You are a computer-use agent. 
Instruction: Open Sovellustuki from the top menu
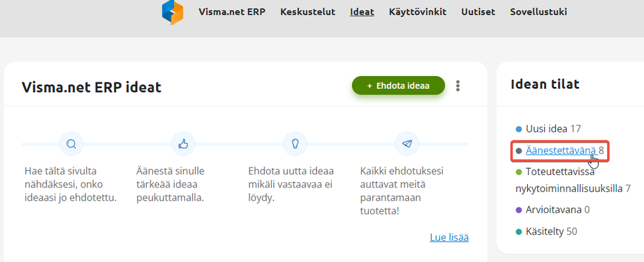[x=539, y=12]
